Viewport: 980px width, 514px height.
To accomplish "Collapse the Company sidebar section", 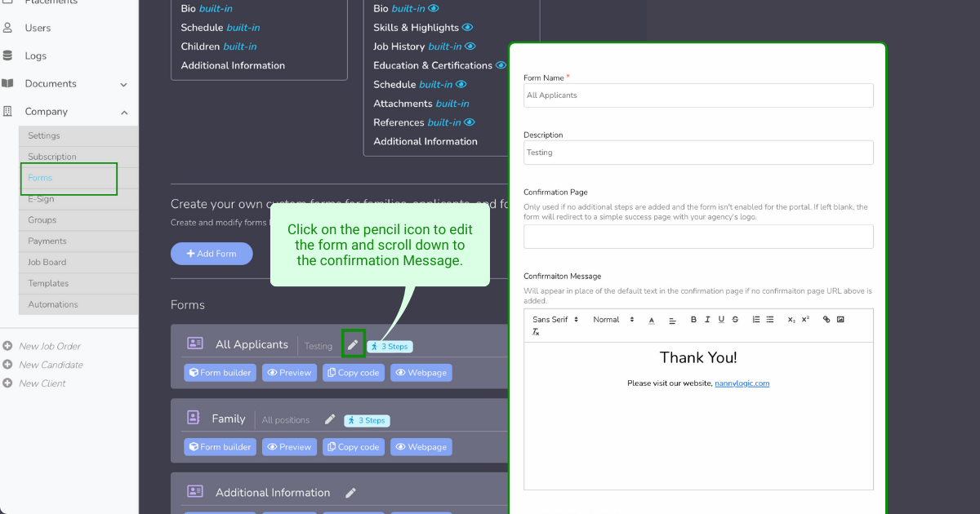I will (x=124, y=112).
